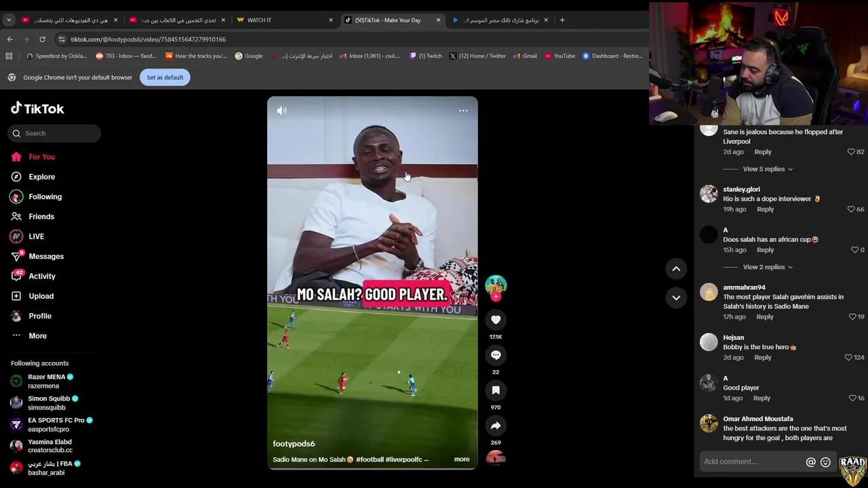Open footypods6 author name on video
Viewport: 868px width, 488px height.
[x=294, y=444]
